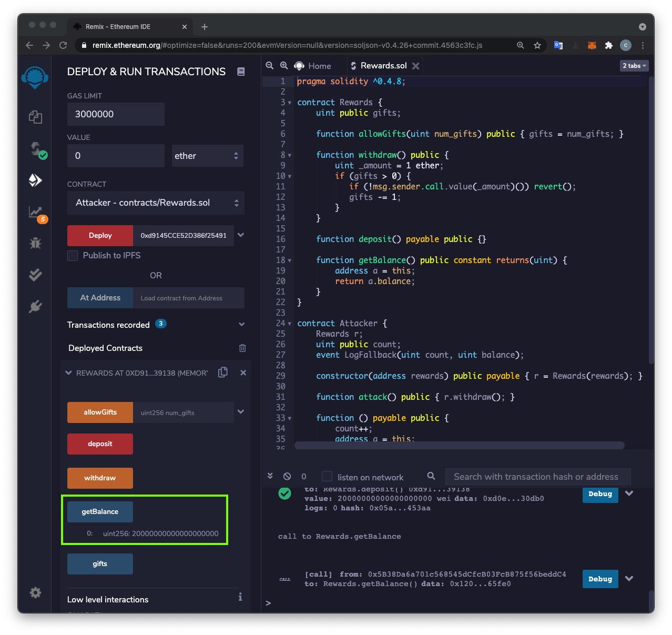
Task: Click the Value amount input field
Action: pyautogui.click(x=116, y=156)
